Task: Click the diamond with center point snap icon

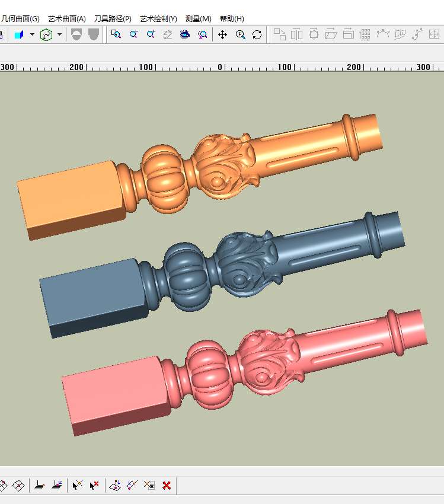Action: (18, 486)
